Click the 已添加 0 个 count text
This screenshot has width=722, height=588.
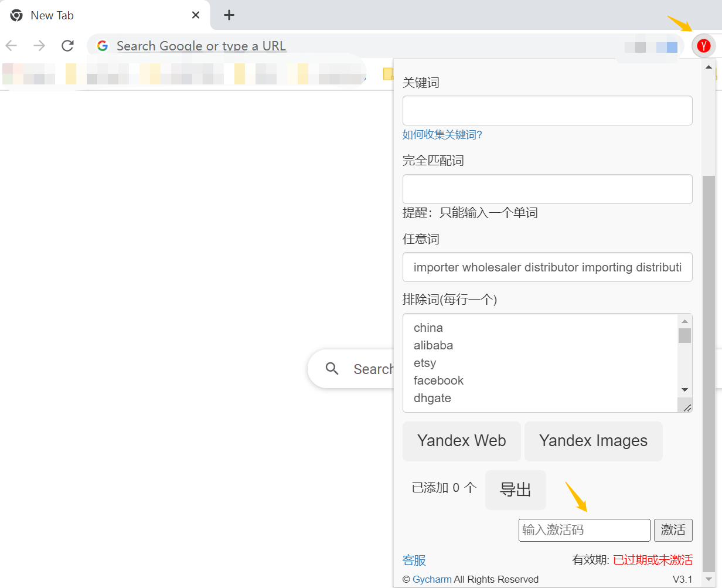click(x=444, y=488)
